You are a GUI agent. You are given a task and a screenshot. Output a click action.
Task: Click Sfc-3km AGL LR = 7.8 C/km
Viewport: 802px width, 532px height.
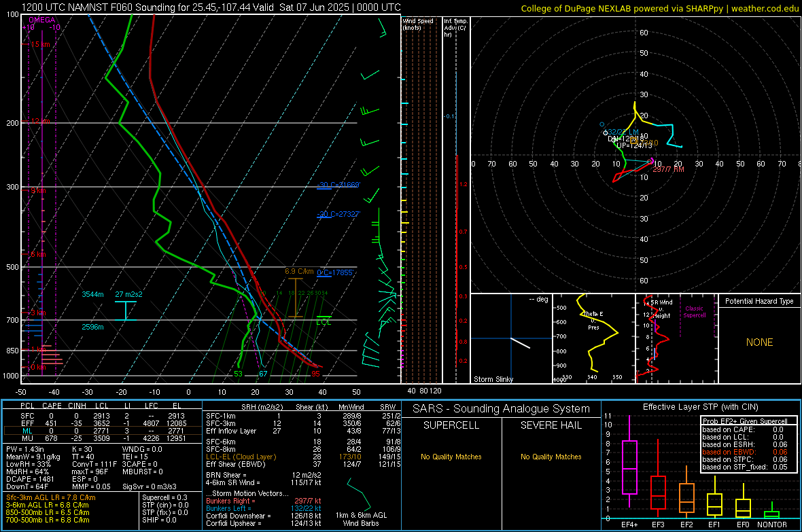click(x=51, y=498)
